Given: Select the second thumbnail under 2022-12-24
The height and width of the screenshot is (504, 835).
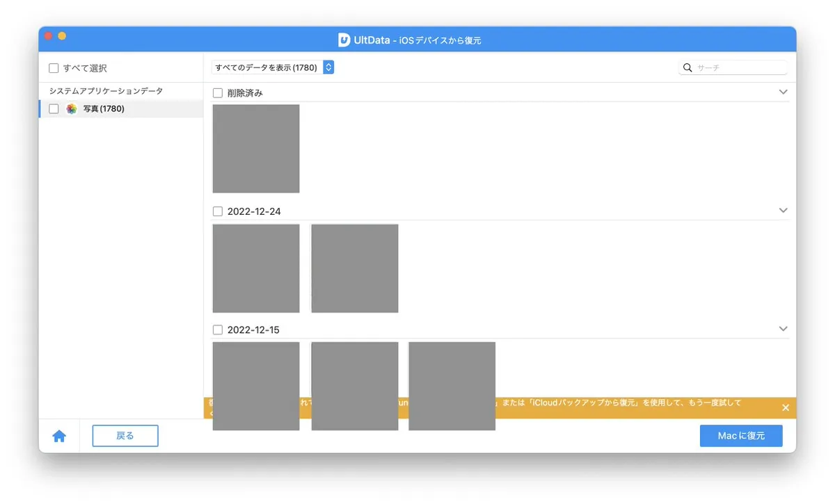Looking at the screenshot, I should (x=355, y=268).
